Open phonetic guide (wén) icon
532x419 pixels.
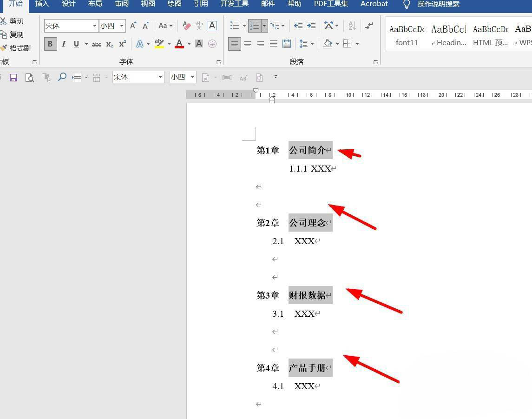(x=199, y=26)
